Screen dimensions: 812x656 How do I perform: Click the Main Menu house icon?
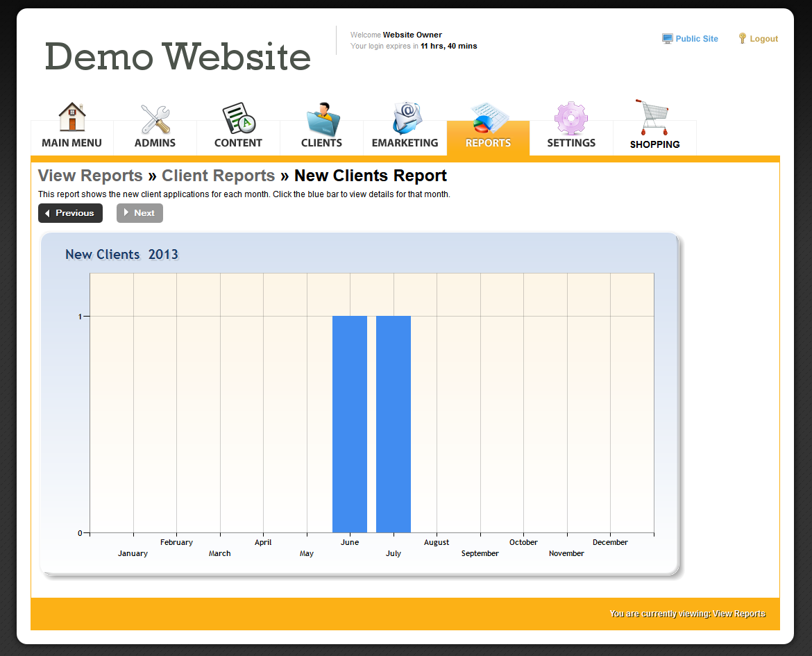[x=71, y=117]
